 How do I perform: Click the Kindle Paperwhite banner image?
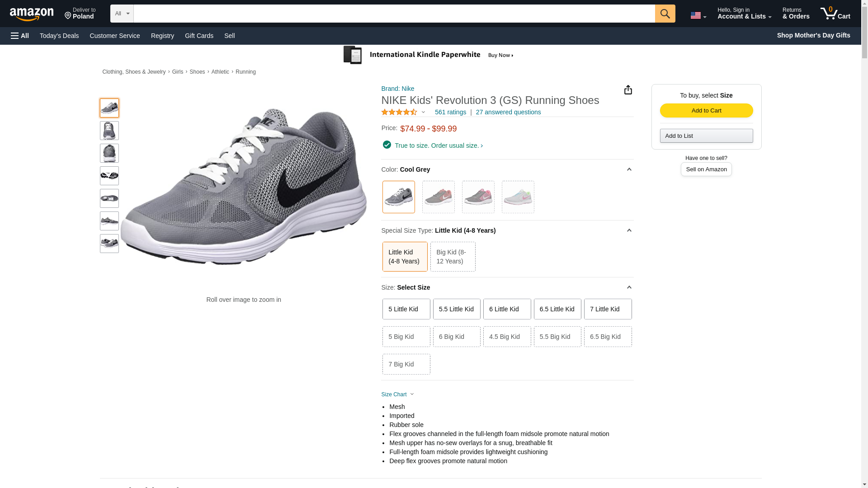pos(428,55)
